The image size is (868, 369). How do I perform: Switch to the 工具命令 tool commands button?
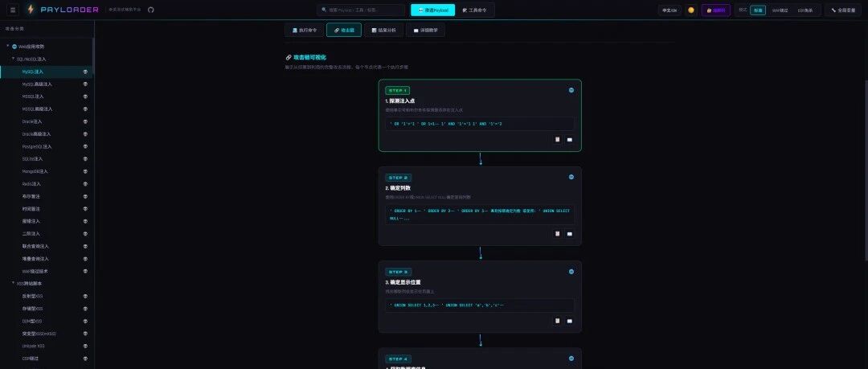pyautogui.click(x=474, y=10)
